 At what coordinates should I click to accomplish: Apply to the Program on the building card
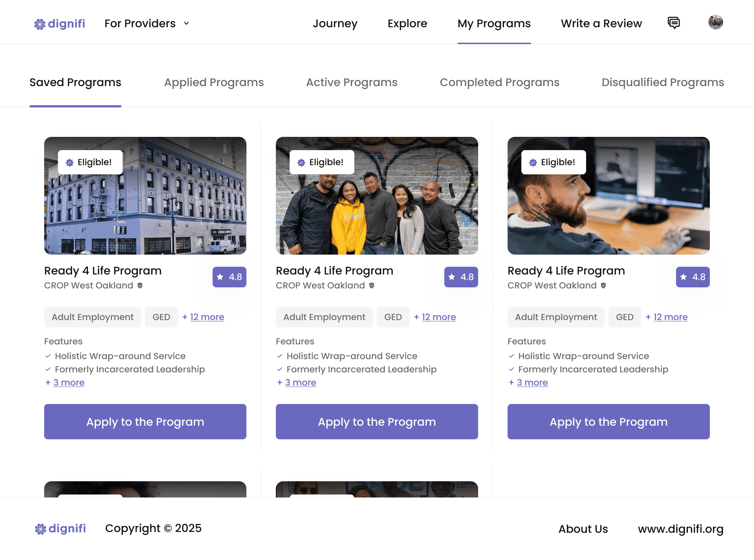(x=145, y=422)
